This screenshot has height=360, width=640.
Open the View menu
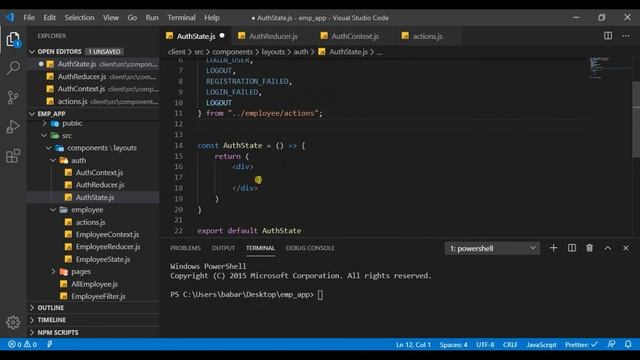111,18
